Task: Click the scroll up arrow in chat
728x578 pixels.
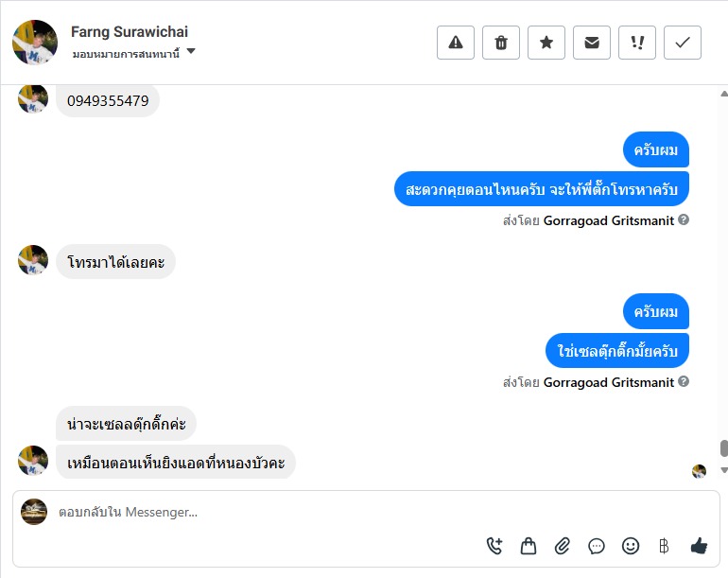Action: 724,94
